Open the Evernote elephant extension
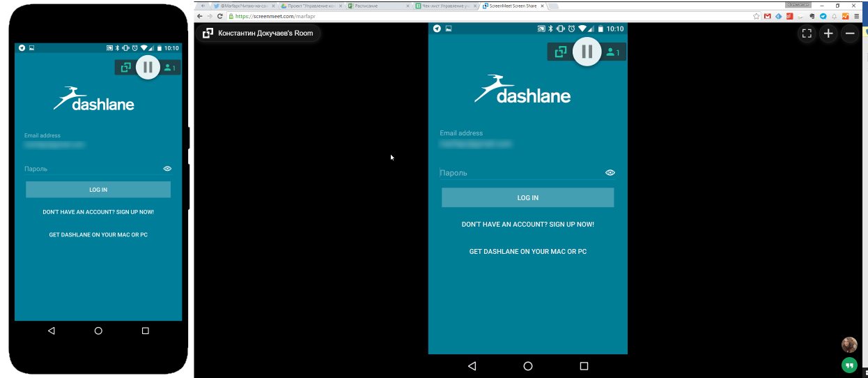The width and height of the screenshot is (868, 378). tap(812, 16)
